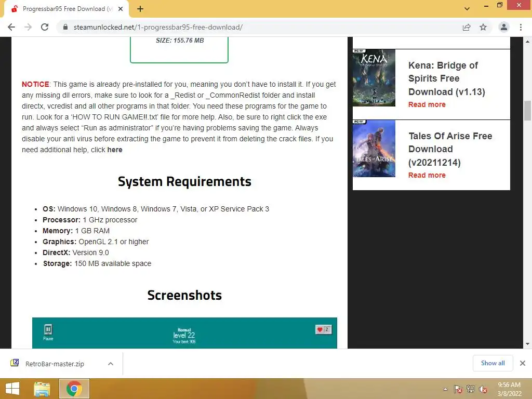Open tab search dropdown arrow
Viewport: 532px width, 399px height.
pos(467,9)
